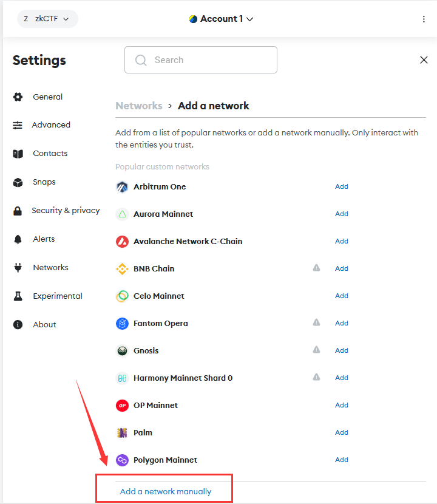Viewport: 437px width, 504px height.
Task: Add the Polygon Mainnet network
Action: click(342, 460)
